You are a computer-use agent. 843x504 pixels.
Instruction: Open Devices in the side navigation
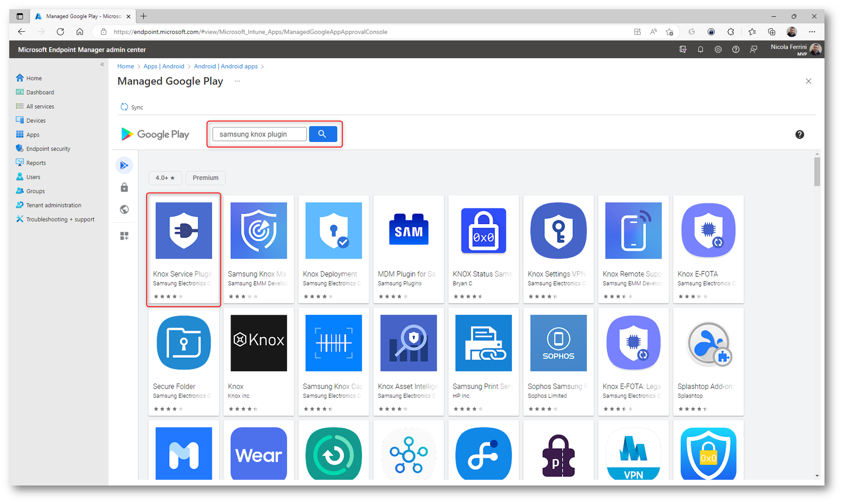[x=31, y=120]
